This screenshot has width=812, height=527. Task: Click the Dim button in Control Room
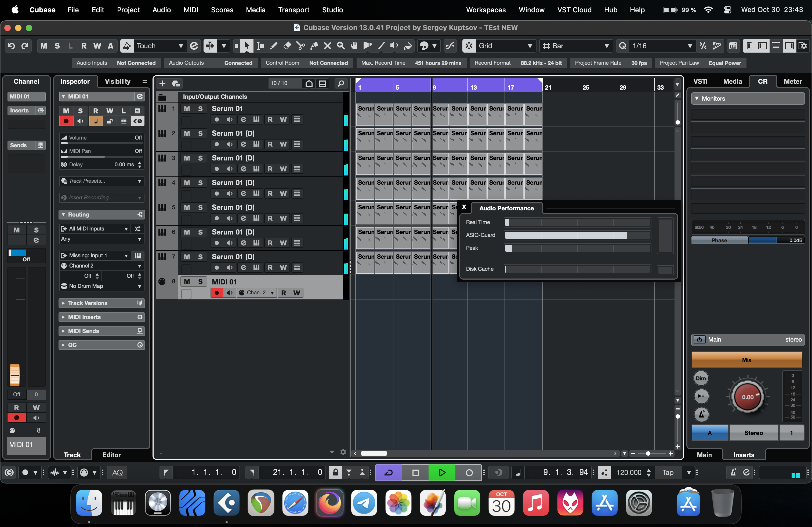pos(701,378)
